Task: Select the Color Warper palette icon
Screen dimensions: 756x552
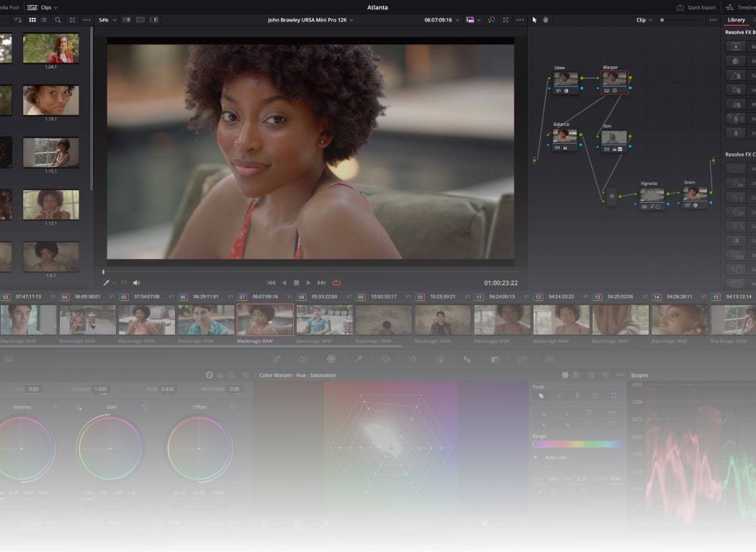Action: [x=330, y=358]
